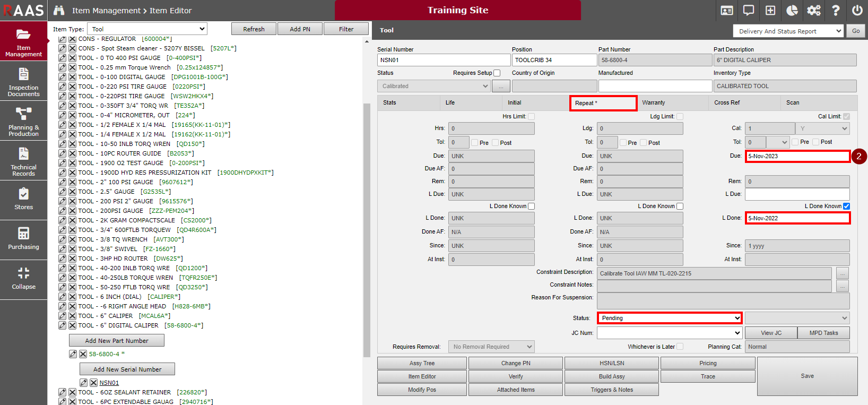This screenshot has height=405, width=868.
Task: Click the power logout icon
Action: tap(857, 10)
